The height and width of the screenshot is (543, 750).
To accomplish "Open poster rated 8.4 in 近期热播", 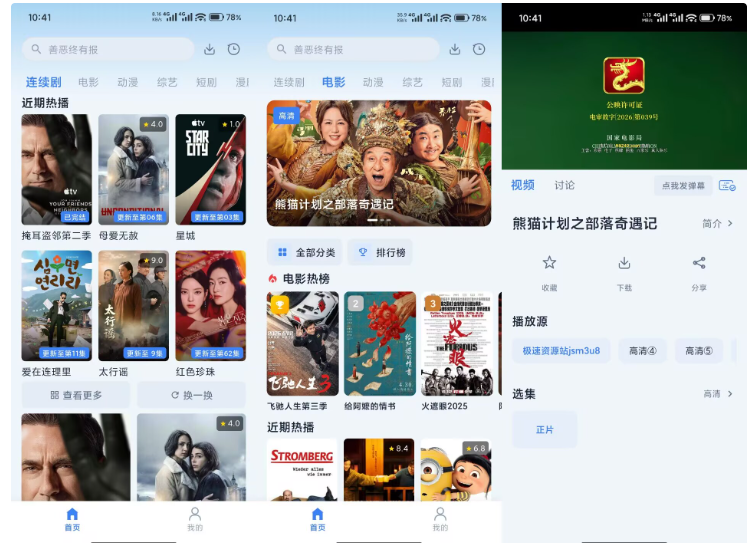I will [379, 470].
